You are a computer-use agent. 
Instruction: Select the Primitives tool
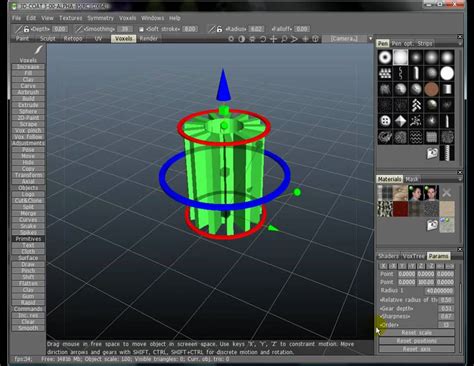(28, 239)
